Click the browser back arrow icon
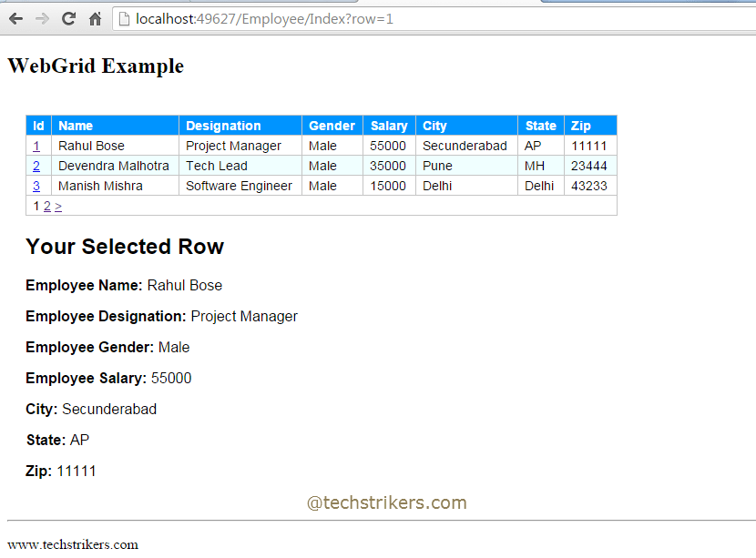Image resolution: width=756 pixels, height=558 pixels. click(15, 17)
